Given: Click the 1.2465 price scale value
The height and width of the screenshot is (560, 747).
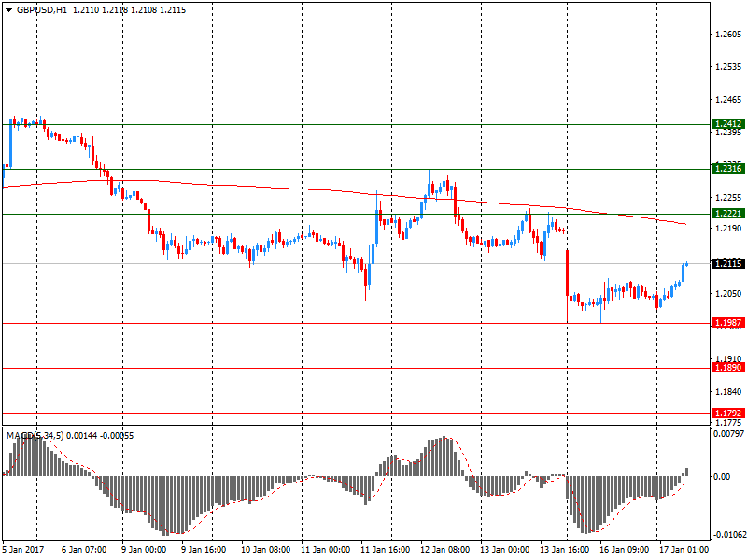Looking at the screenshot, I should point(728,100).
